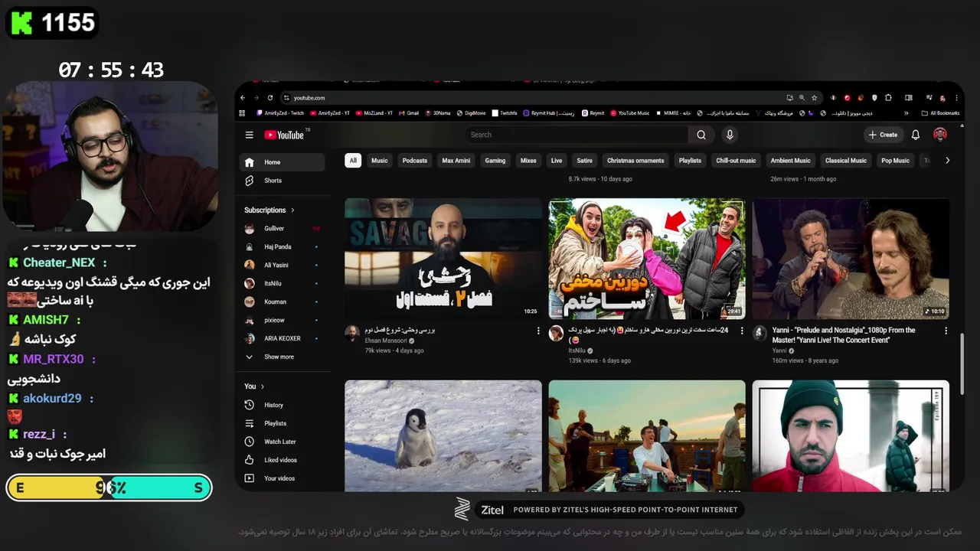Screen dimensions: 980x551
Task: Open Ali Yasini channel in subscriptions
Action: tap(282, 265)
